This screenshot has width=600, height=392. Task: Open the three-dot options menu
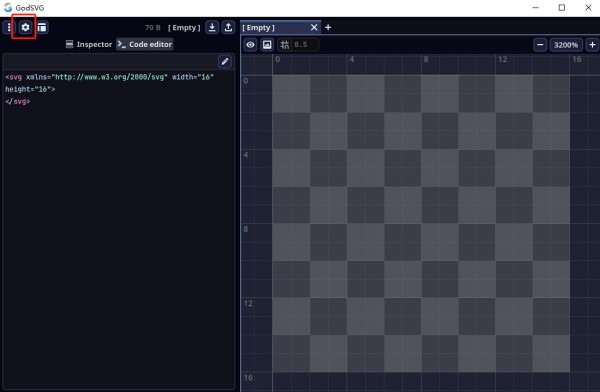coord(9,27)
